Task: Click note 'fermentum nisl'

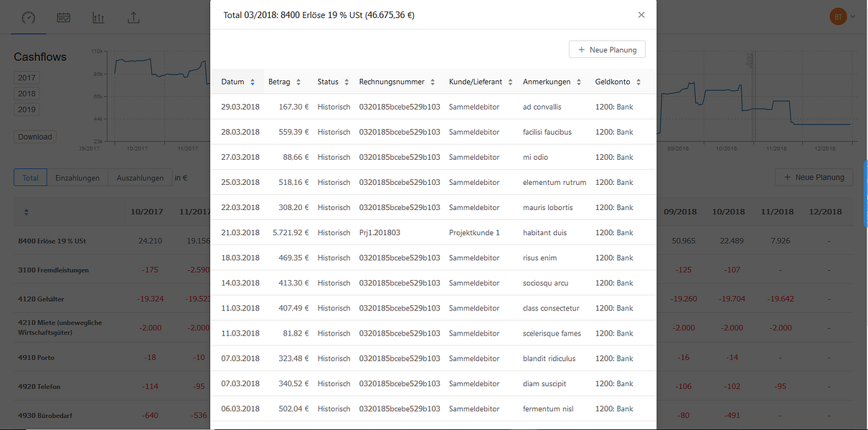Action: pos(549,408)
